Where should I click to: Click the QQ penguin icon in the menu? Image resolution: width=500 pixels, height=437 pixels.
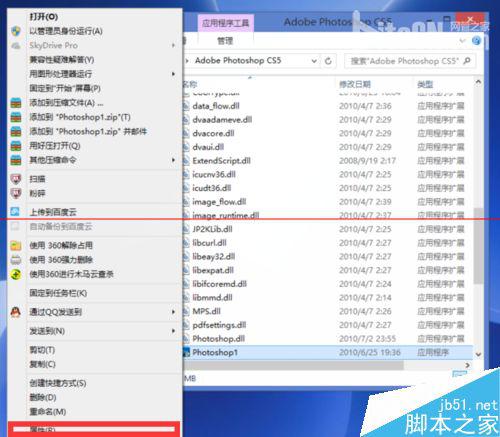[x=16, y=312]
